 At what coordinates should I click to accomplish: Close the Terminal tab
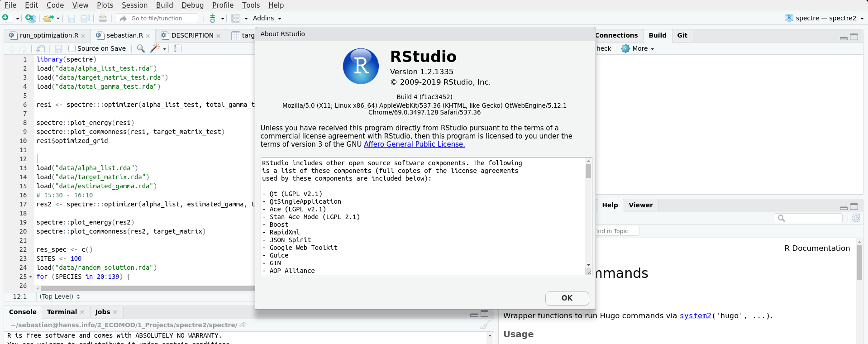coord(82,312)
